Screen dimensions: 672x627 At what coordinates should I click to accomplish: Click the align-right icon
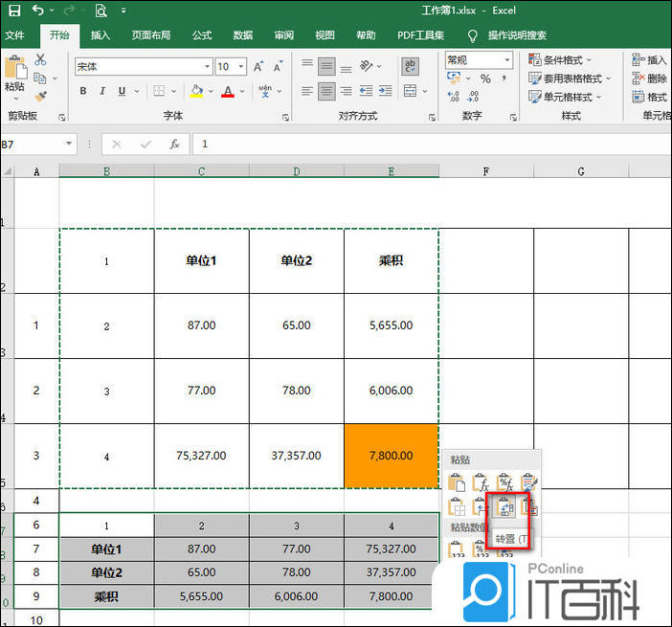(x=347, y=91)
